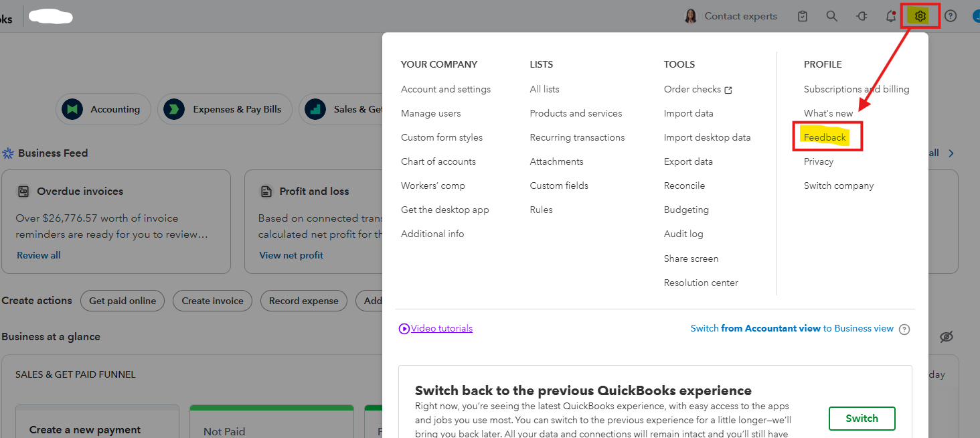The width and height of the screenshot is (980, 438).
Task: Click the info icon beside Business view
Action: tap(904, 329)
